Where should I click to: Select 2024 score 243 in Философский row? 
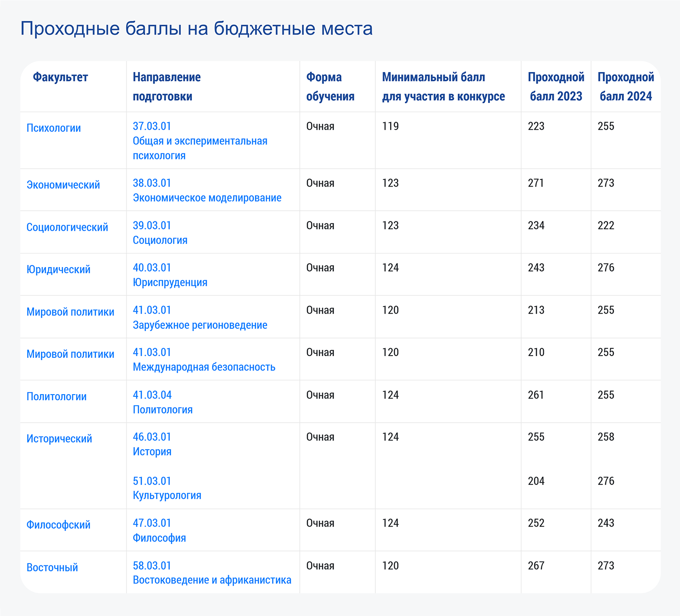606,523
